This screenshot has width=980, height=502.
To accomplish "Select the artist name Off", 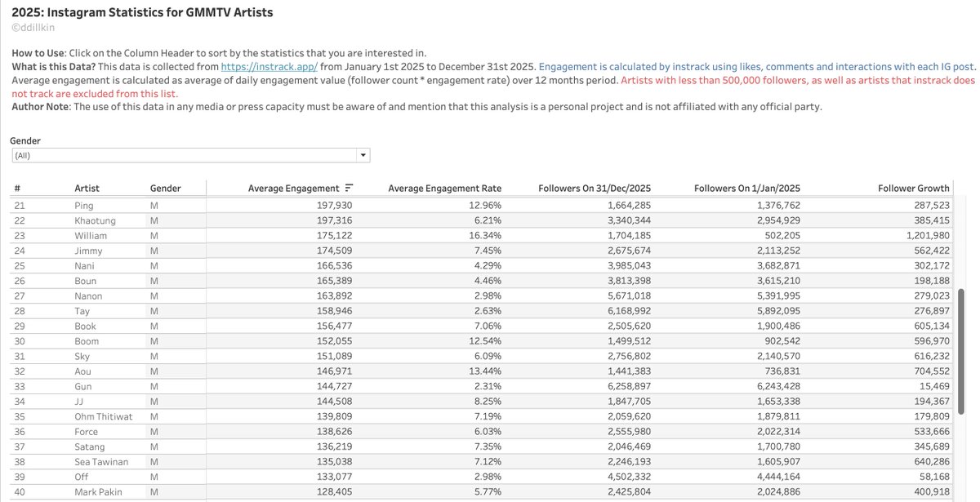I will point(81,477).
